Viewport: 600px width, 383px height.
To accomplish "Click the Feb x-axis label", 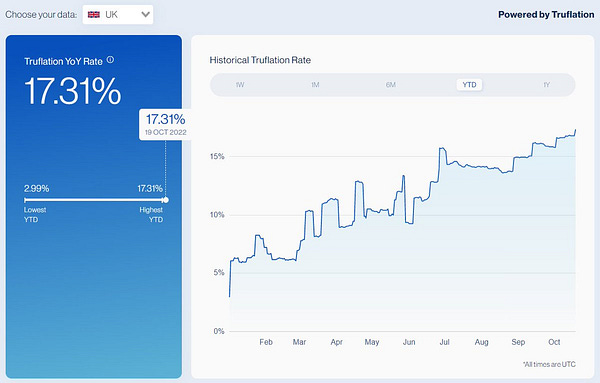I will (x=266, y=342).
